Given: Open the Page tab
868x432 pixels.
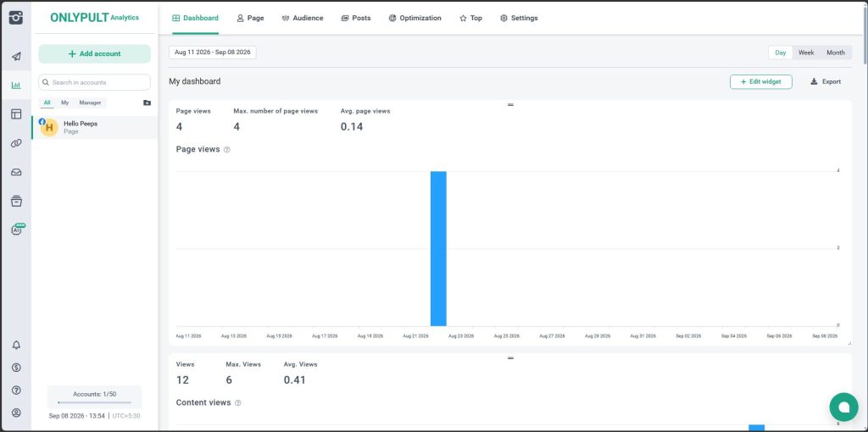Looking at the screenshot, I should point(250,19).
